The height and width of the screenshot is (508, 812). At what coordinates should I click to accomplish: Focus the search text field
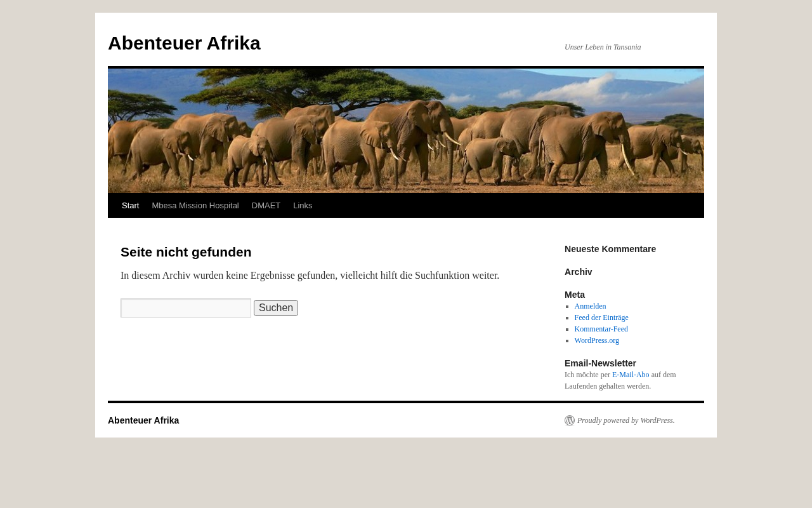pyautogui.click(x=186, y=308)
